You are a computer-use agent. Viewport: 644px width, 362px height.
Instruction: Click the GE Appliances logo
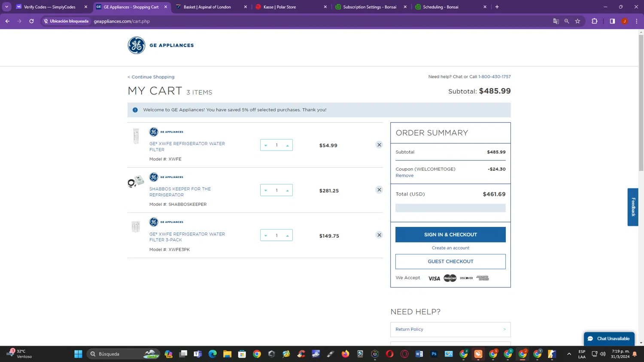click(x=161, y=45)
